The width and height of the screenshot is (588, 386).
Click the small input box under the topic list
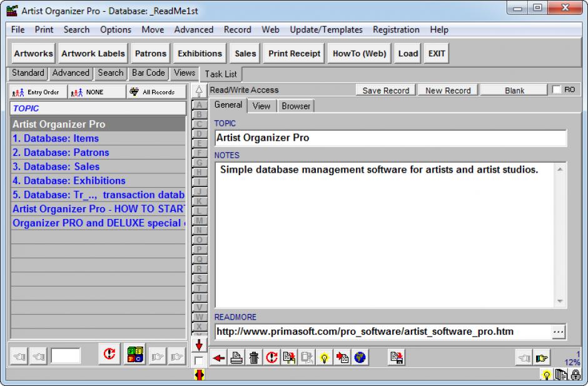point(66,355)
